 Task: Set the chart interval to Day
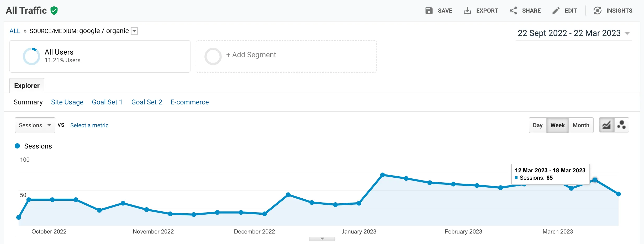click(x=538, y=125)
